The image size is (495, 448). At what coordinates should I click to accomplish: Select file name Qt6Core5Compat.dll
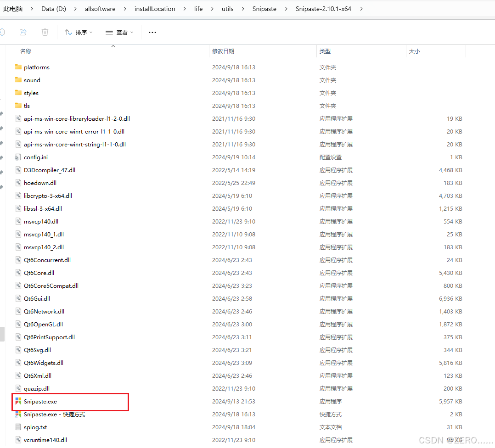tap(51, 286)
